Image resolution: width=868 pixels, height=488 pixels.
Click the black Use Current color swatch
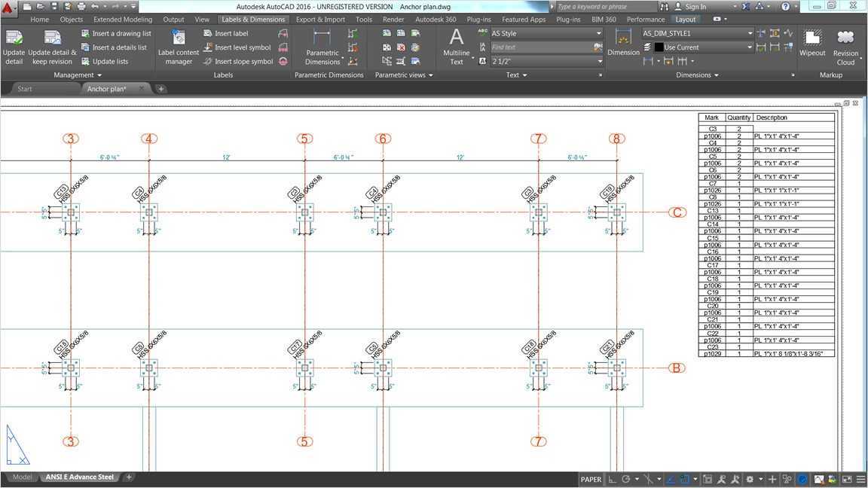[x=659, y=47]
